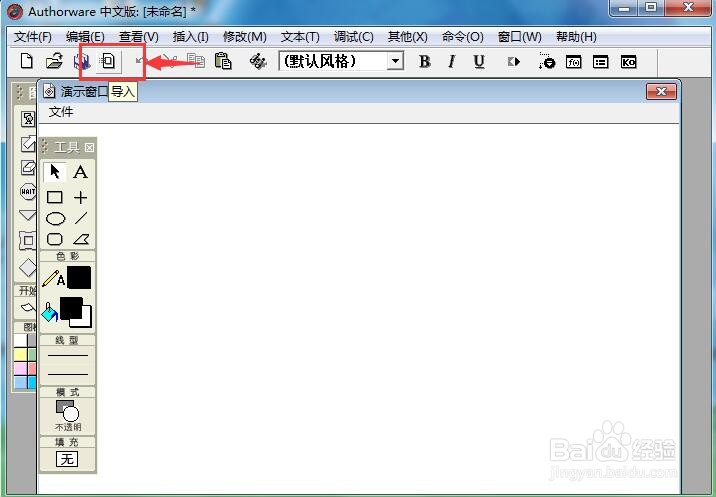Select the Polygon tool
716x497 pixels.
pos(81,239)
